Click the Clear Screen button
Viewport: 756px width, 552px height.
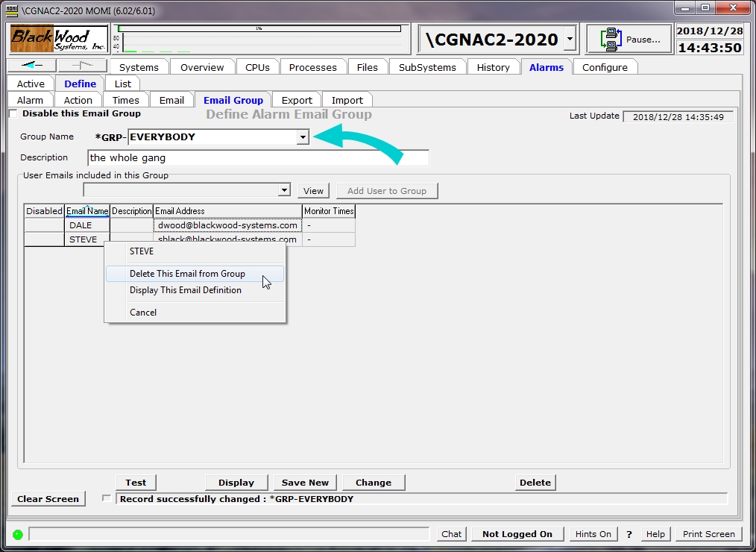pos(48,499)
